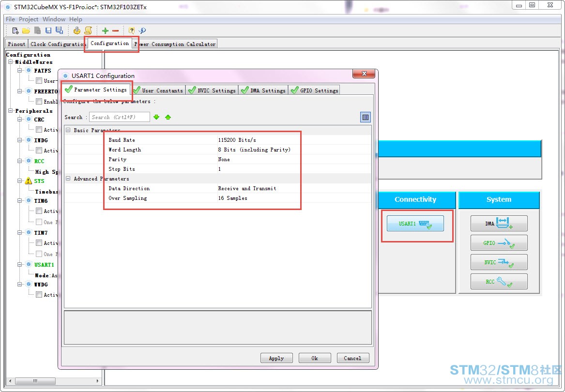This screenshot has width=565, height=392.
Task: Click the CRC peripheral icon in tree
Action: [29, 119]
